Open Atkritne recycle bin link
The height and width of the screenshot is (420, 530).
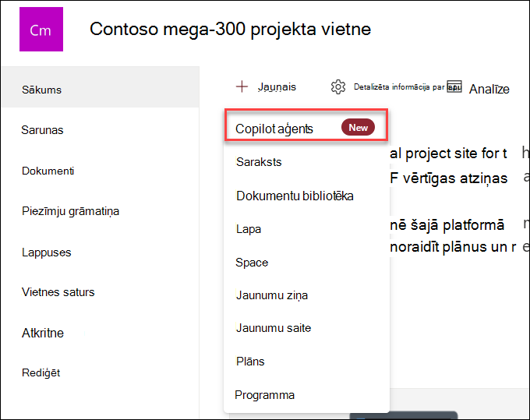(43, 333)
